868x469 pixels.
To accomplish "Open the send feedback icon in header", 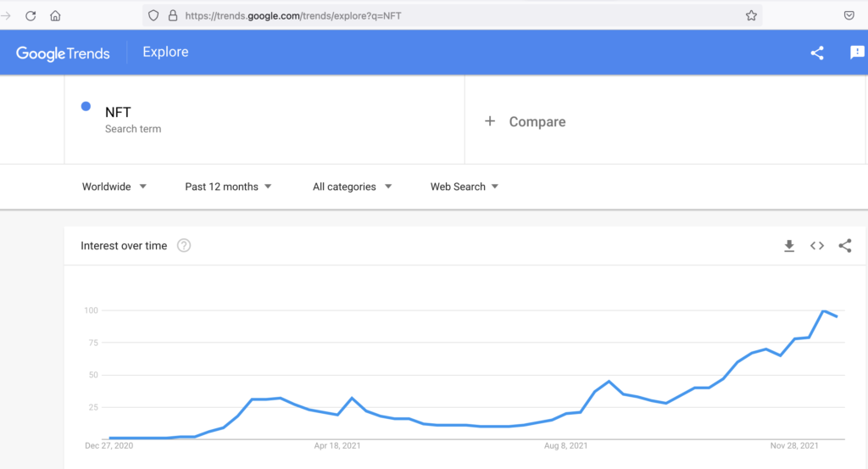I will tap(857, 52).
